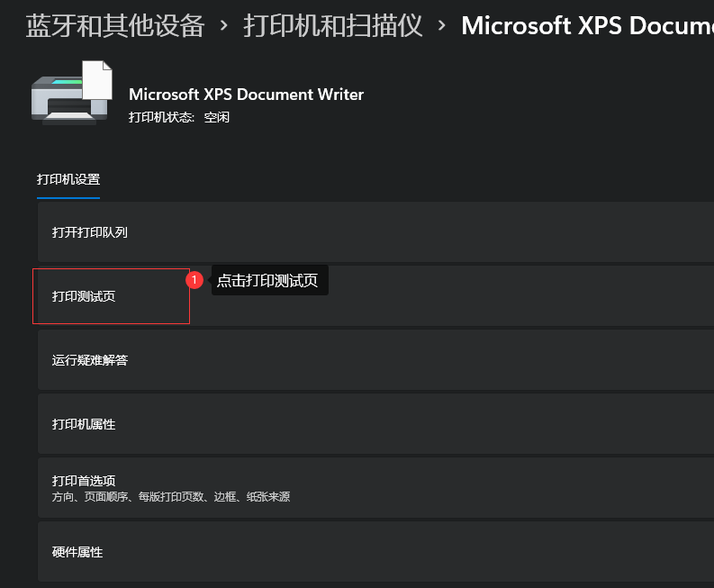Open 打印机属性
Viewport: 714px width, 588px height.
coord(84,424)
